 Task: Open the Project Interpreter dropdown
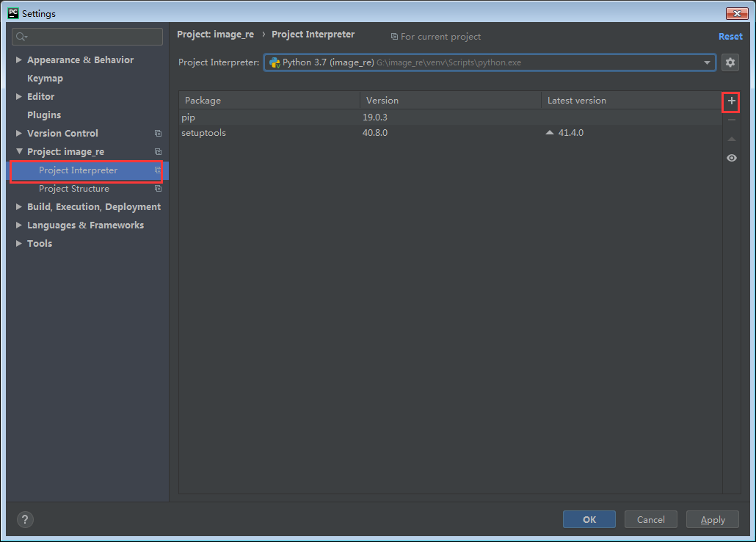pyautogui.click(x=707, y=62)
